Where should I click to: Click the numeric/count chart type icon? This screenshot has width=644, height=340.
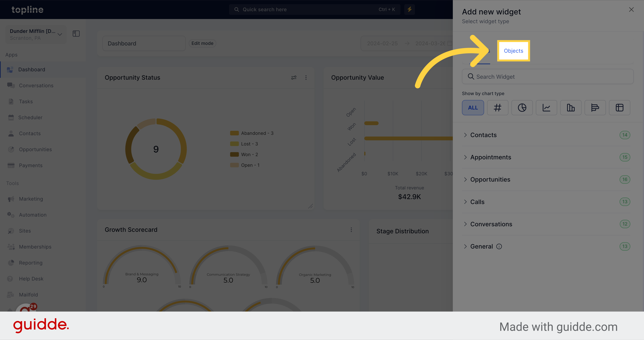coord(497,108)
